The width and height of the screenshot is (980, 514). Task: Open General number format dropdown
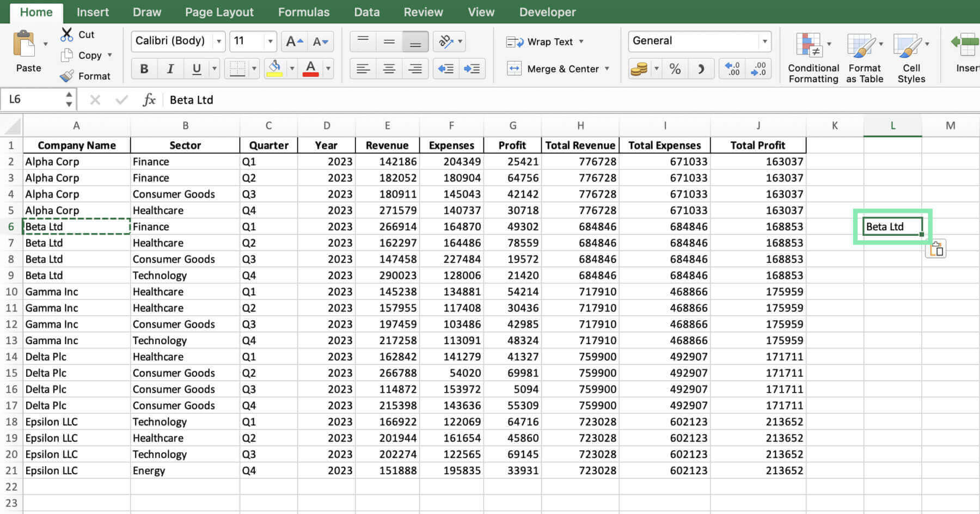click(764, 41)
